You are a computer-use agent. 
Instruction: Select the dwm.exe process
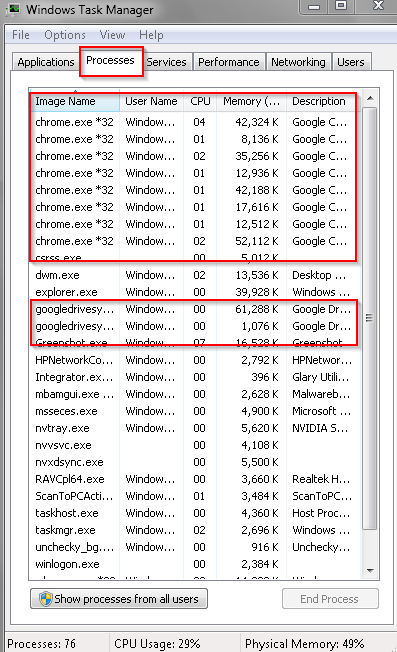point(195,275)
